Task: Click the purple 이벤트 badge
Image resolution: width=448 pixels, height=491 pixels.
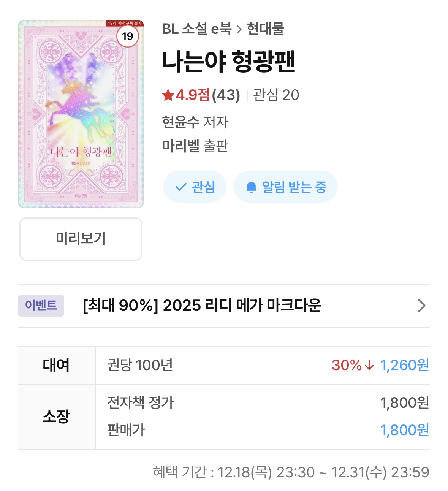Action: coord(41,306)
